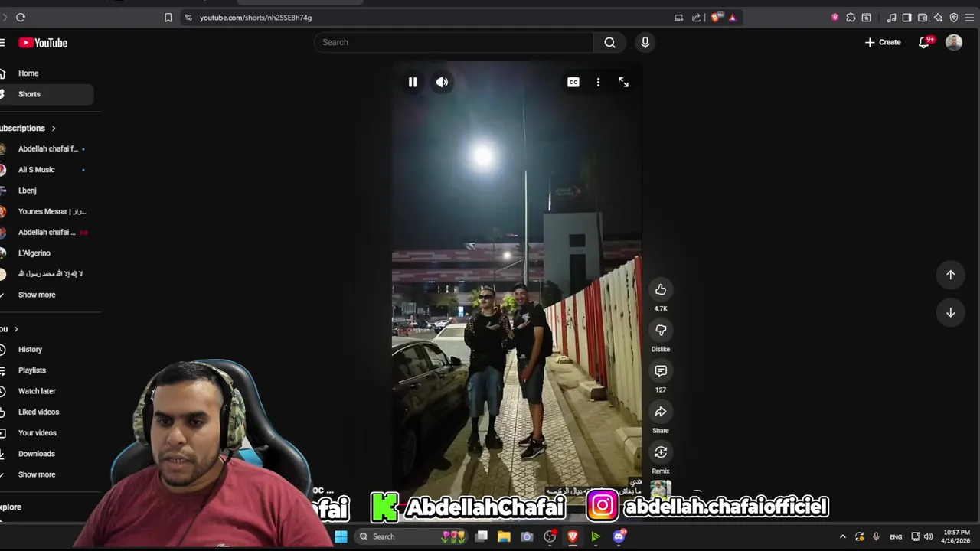
Task: Reload the browser page
Action: [x=21, y=18]
